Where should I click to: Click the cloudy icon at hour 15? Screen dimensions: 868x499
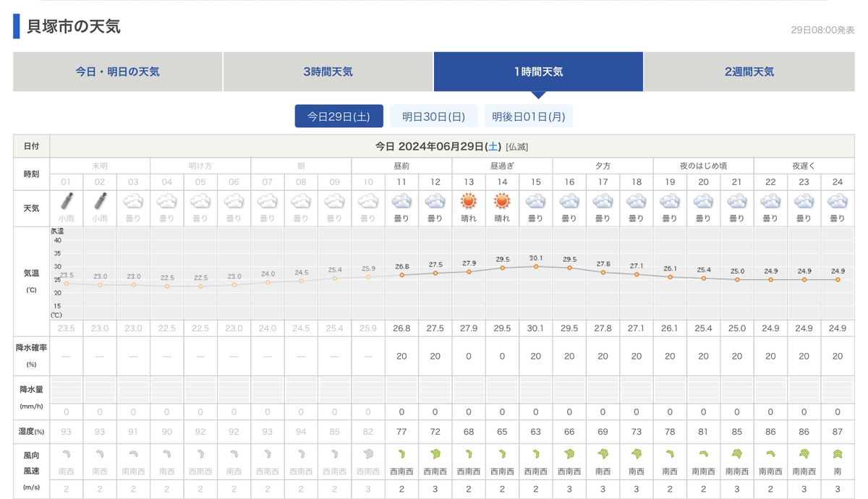click(535, 201)
